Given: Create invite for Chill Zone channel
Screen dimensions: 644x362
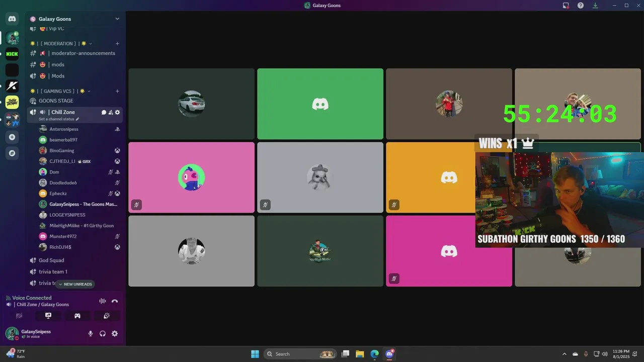Looking at the screenshot, I should point(111,112).
